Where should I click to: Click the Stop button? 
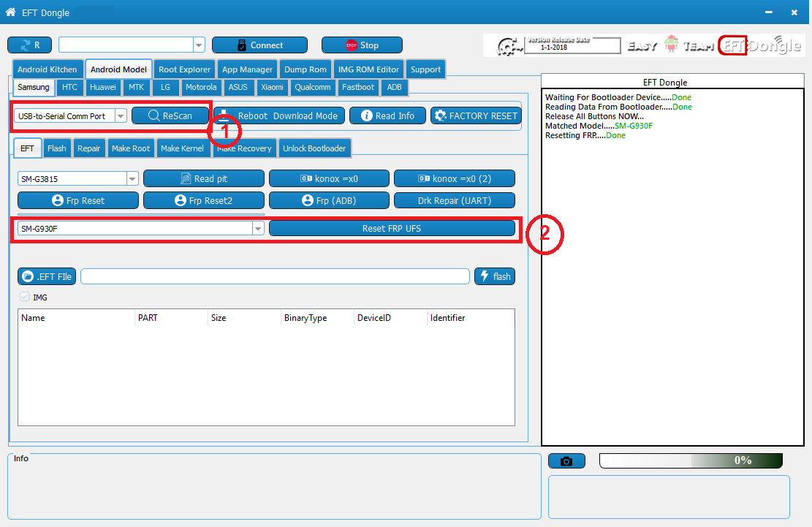pyautogui.click(x=362, y=45)
